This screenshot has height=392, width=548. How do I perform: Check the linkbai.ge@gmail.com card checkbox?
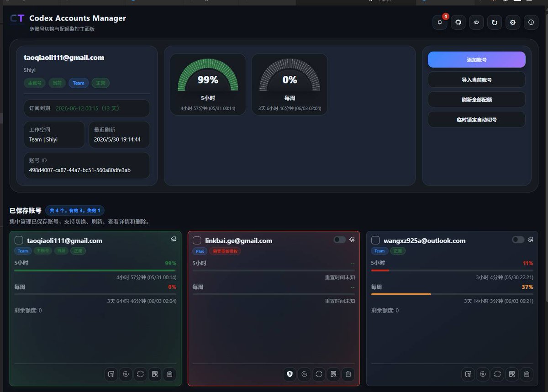pos(197,240)
